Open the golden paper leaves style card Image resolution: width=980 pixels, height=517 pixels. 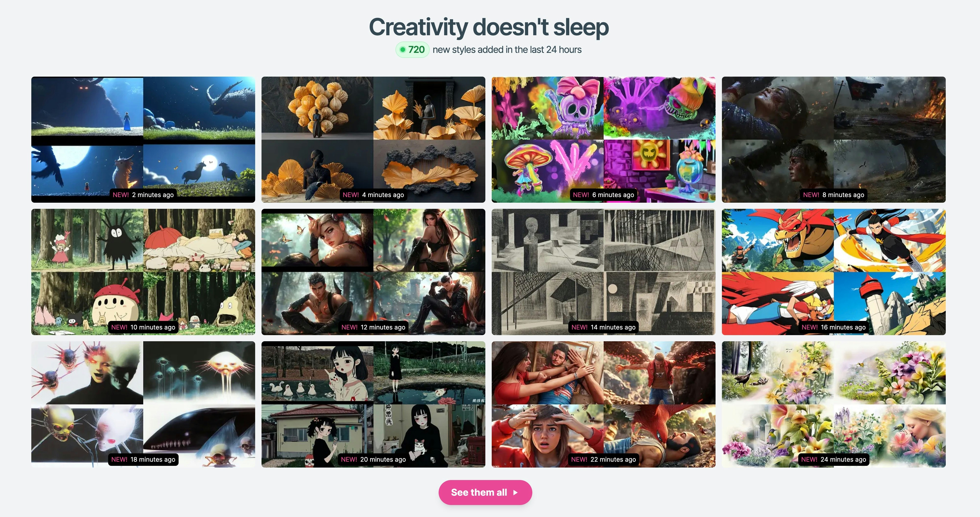tap(373, 139)
